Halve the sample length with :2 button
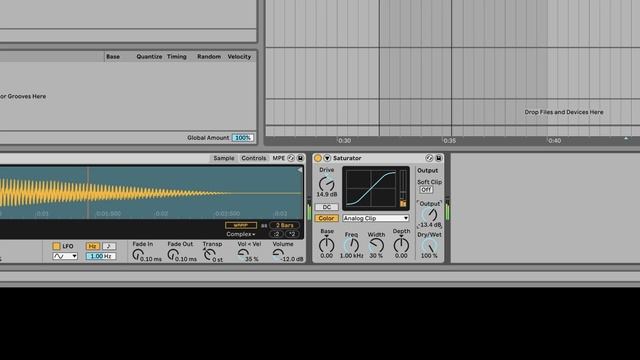640x360 pixels. coord(277,234)
